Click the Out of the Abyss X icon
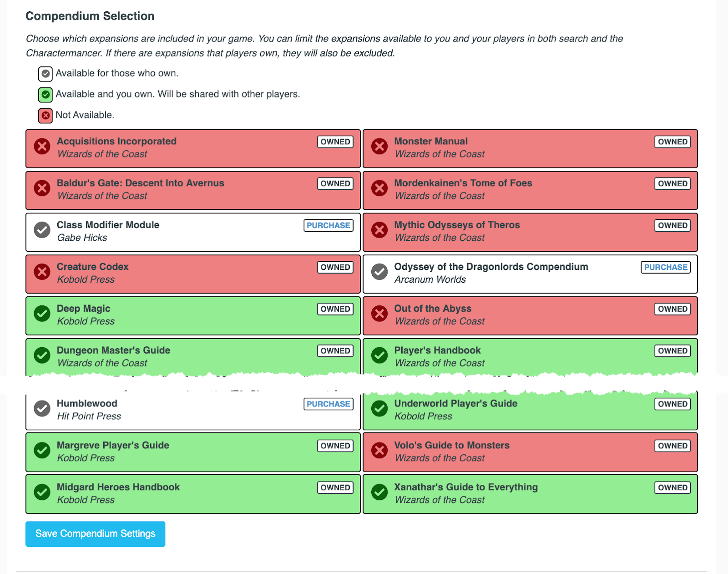This screenshot has width=728, height=574. [379, 314]
